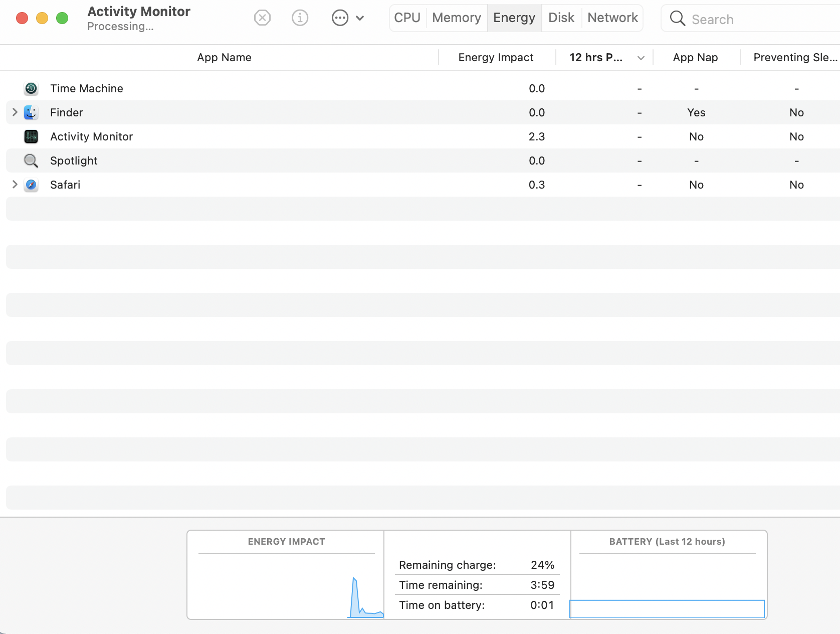Click Finder's App Nap value Yes
The width and height of the screenshot is (840, 634).
tap(696, 113)
